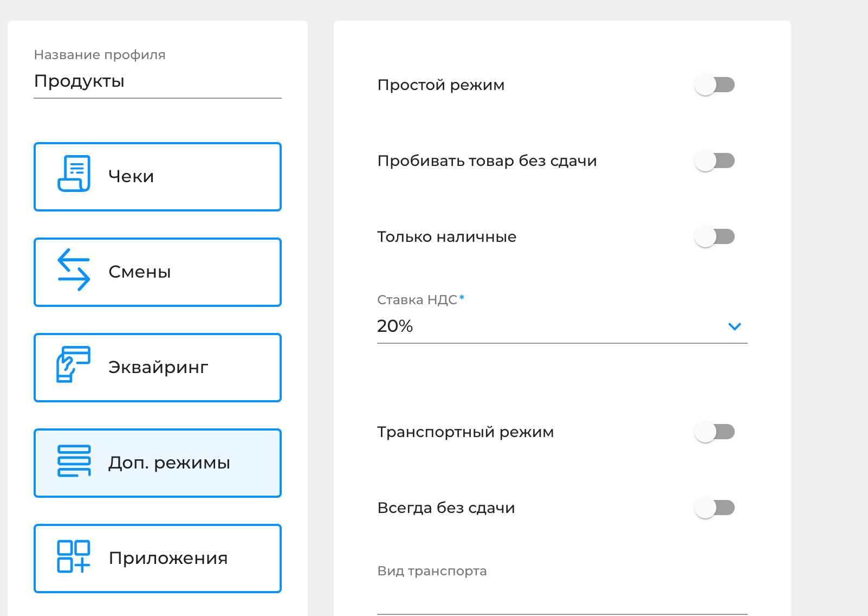Select the Доп. режимы tab label
Screen dimensions: 868x616
pyautogui.click(x=169, y=463)
